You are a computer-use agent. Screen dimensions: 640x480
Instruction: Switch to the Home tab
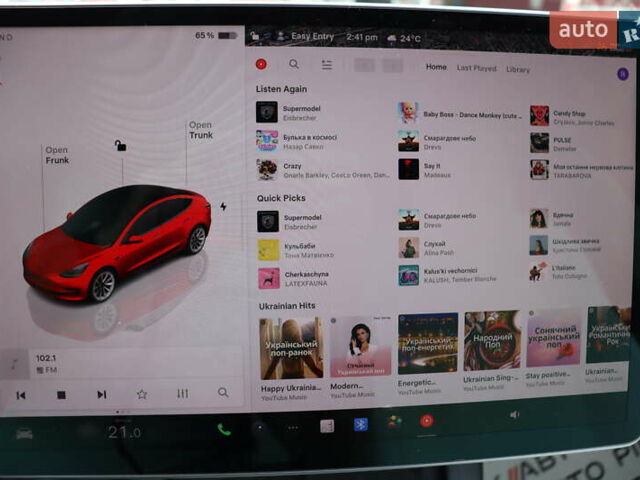click(436, 67)
